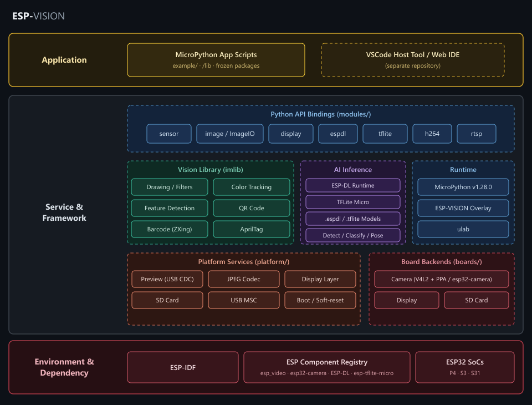This screenshot has height=405, width=532.
Task: Click the ulab runtime block
Action: tap(463, 229)
